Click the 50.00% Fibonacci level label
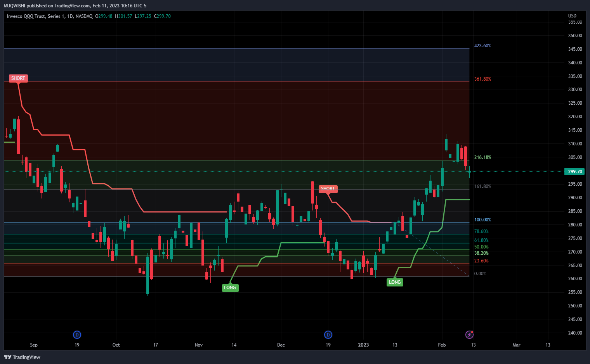The width and height of the screenshot is (590, 364). click(481, 247)
